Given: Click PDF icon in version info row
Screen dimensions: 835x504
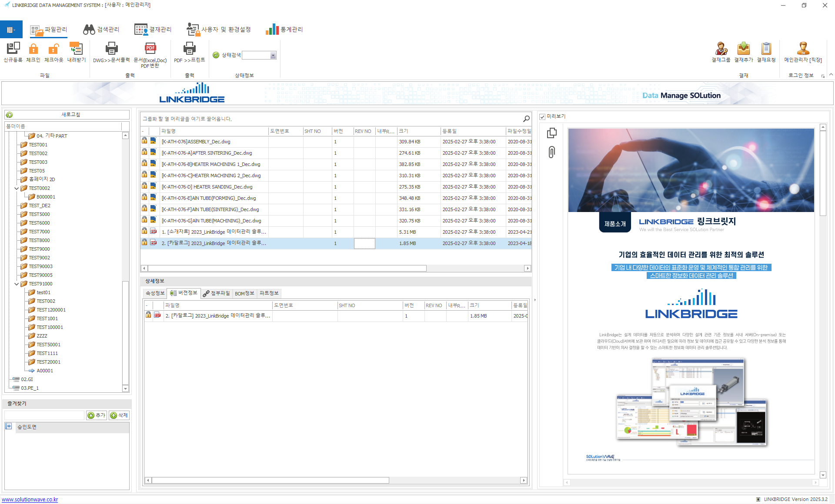Looking at the screenshot, I should pyautogui.click(x=157, y=315).
